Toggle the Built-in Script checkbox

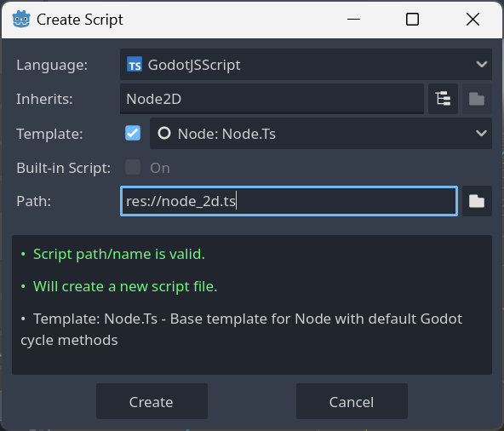coord(133,167)
